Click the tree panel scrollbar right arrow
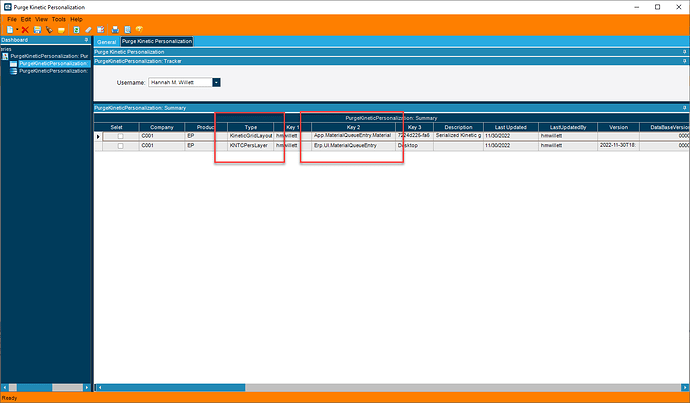690x403 pixels. click(87, 388)
